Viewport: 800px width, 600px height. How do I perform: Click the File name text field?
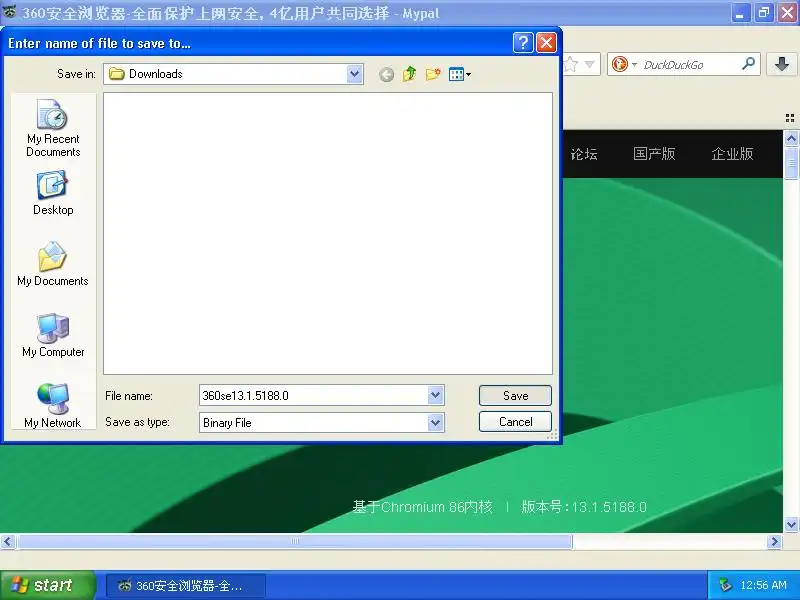(314, 395)
